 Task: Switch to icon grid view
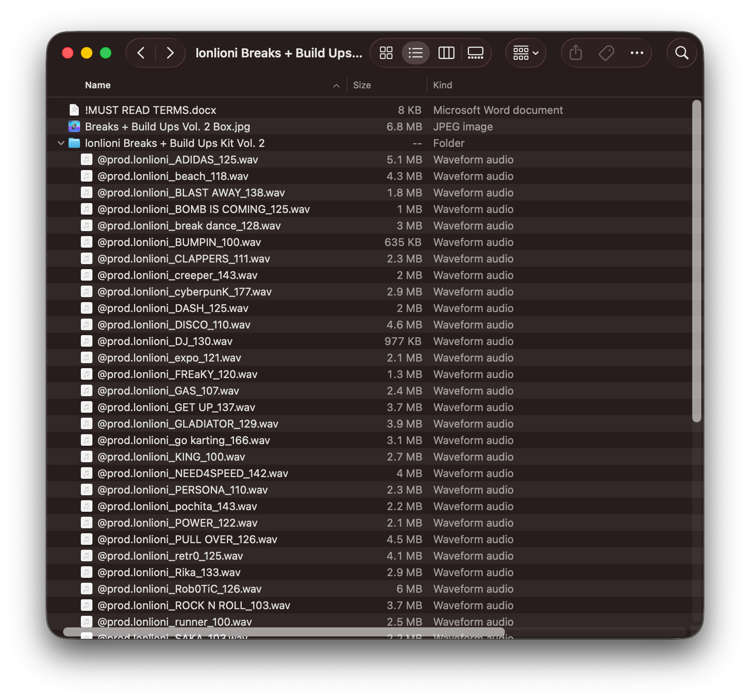coord(386,53)
